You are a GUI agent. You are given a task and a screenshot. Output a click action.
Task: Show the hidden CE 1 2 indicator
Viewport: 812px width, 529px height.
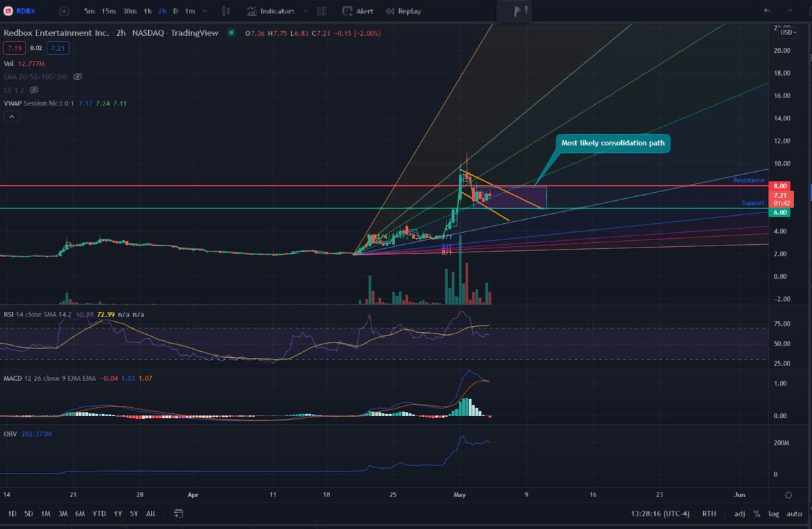(x=34, y=89)
